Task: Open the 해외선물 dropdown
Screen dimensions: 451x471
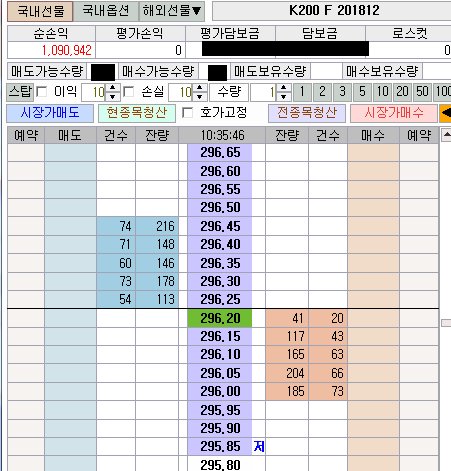Action: coord(172,11)
